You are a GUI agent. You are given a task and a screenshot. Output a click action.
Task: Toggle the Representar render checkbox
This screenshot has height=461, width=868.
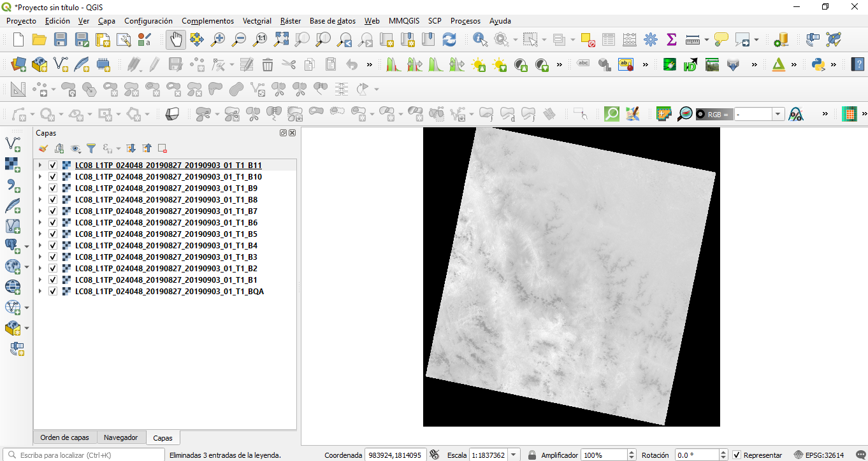pos(737,455)
